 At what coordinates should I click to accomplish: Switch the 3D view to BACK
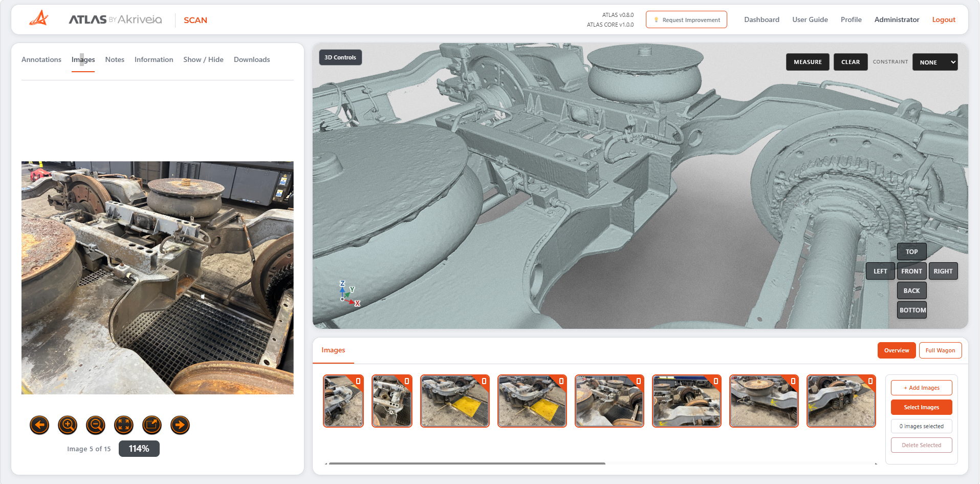click(912, 290)
